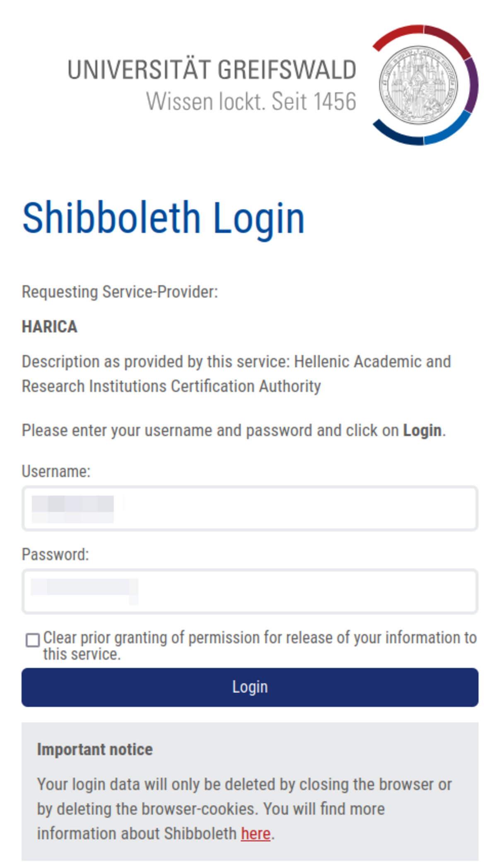Select the HARICA service provider name

tap(49, 327)
